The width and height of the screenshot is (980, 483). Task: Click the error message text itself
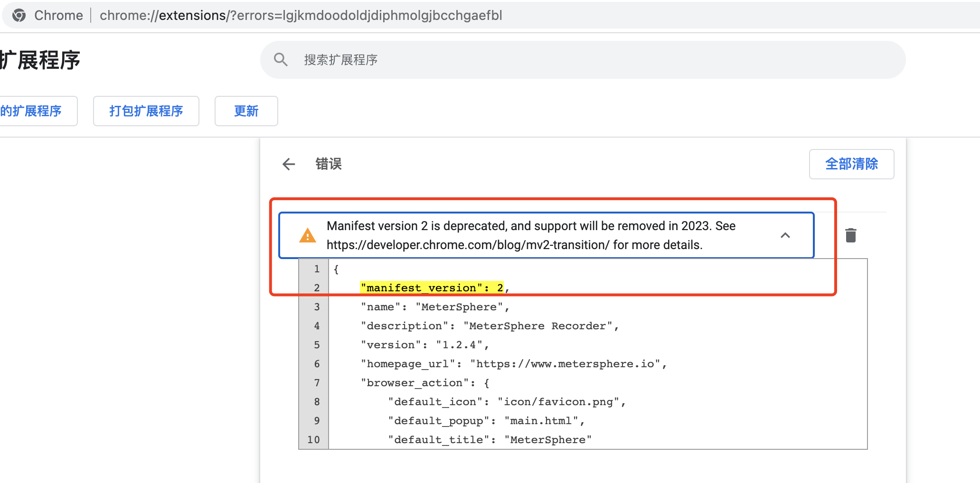tap(530, 226)
